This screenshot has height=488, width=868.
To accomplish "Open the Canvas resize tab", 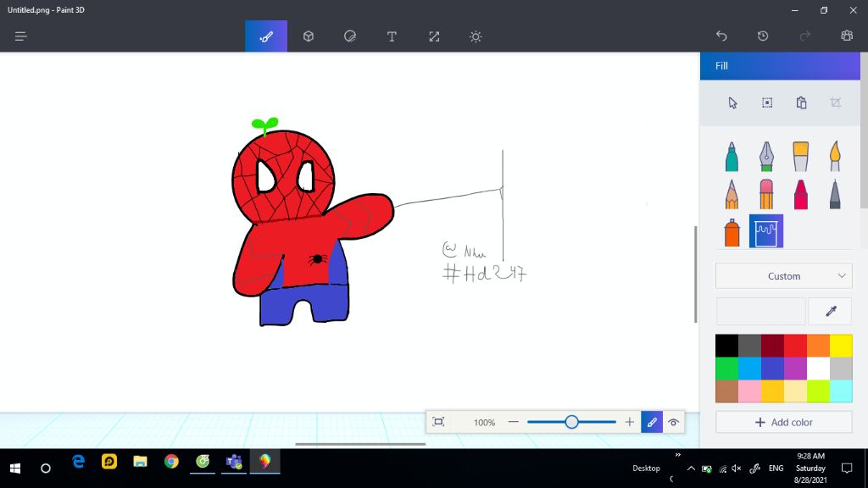I will (x=434, y=36).
